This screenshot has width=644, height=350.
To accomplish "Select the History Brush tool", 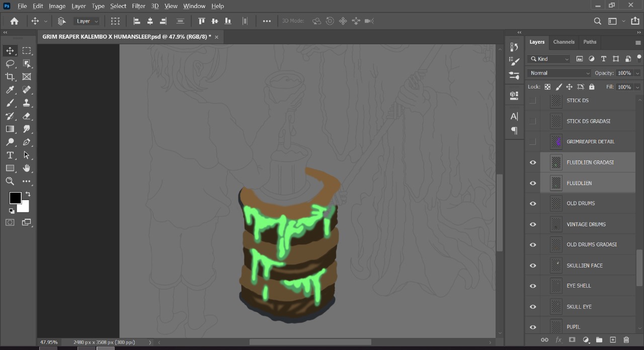I will tap(10, 116).
